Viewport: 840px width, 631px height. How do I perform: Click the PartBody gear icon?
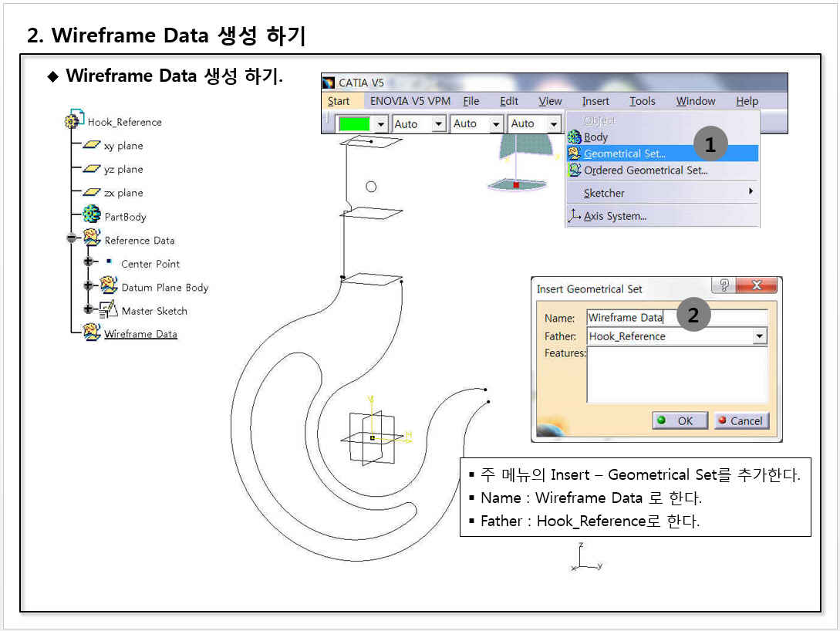(x=92, y=215)
